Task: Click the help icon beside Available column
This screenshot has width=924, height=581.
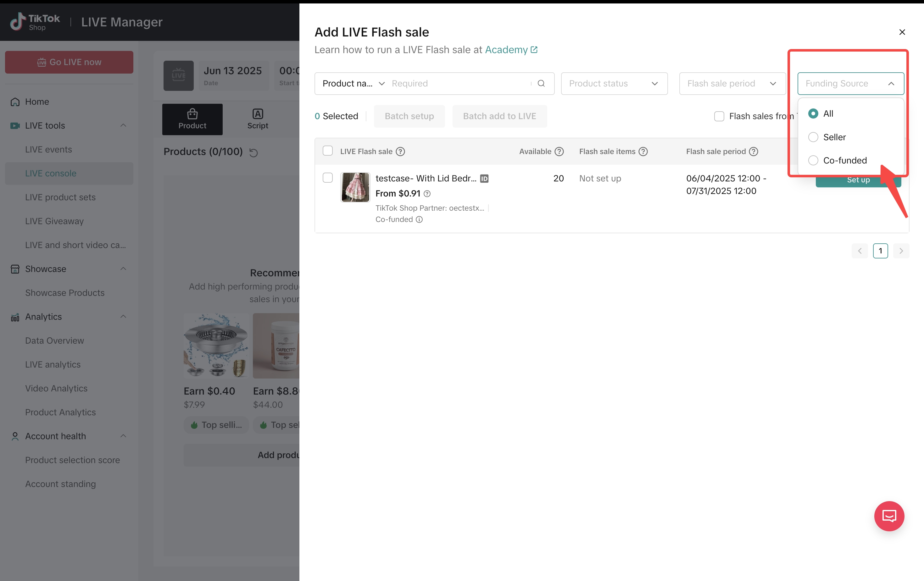Action: point(559,152)
